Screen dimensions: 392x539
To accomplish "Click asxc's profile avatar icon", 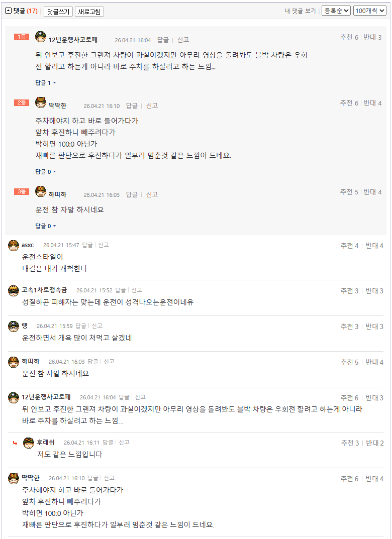I will tap(13, 245).
